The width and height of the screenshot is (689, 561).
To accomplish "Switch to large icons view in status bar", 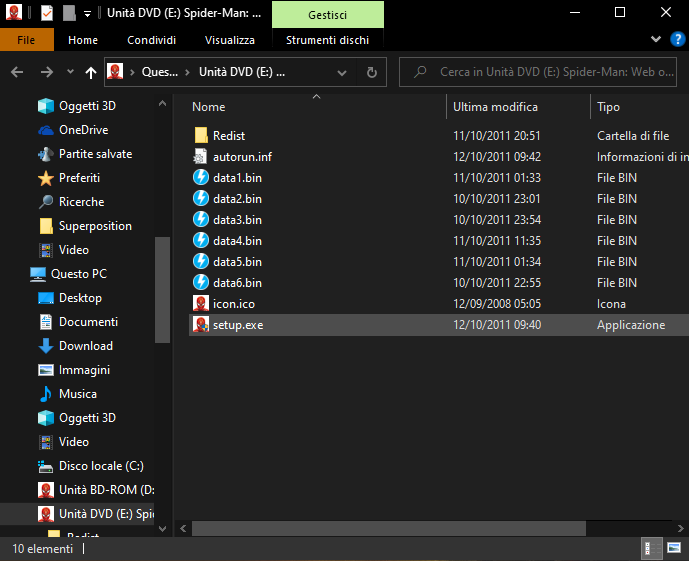I will click(673, 548).
